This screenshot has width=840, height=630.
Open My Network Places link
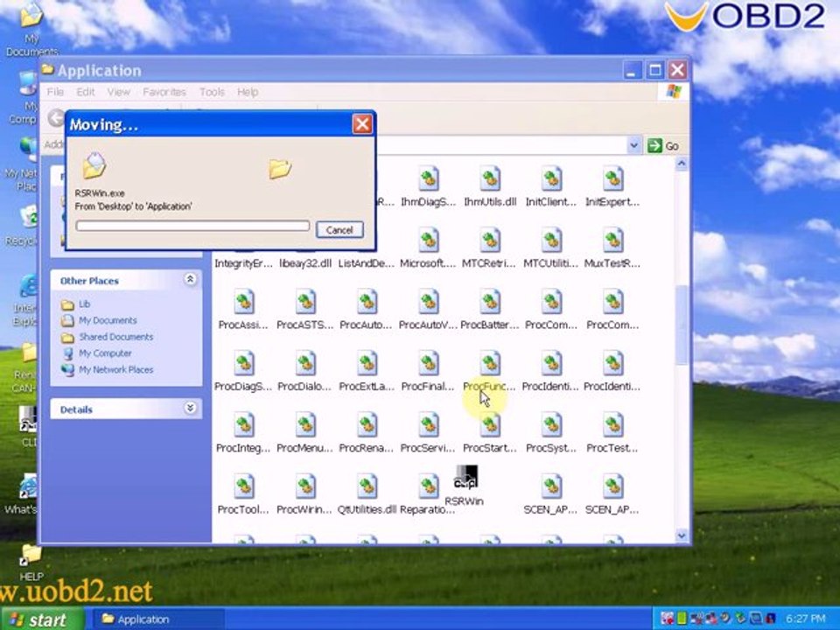[115, 369]
